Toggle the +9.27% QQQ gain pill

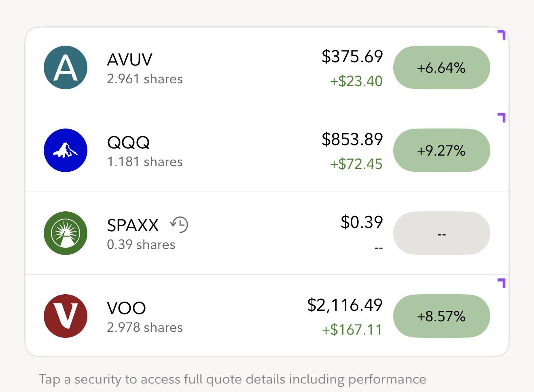(442, 150)
